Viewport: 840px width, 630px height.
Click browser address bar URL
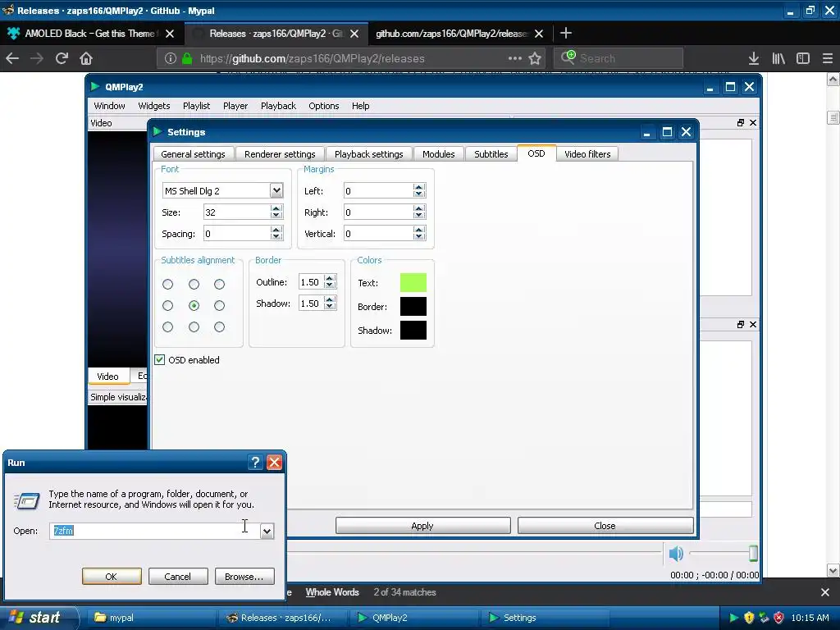(313, 58)
